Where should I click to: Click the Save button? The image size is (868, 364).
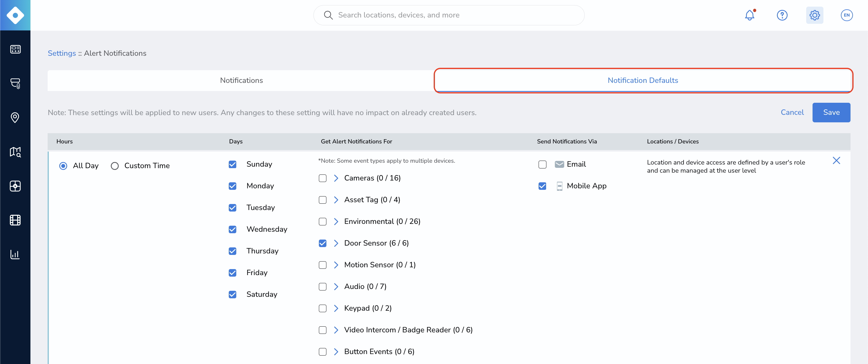click(x=831, y=113)
